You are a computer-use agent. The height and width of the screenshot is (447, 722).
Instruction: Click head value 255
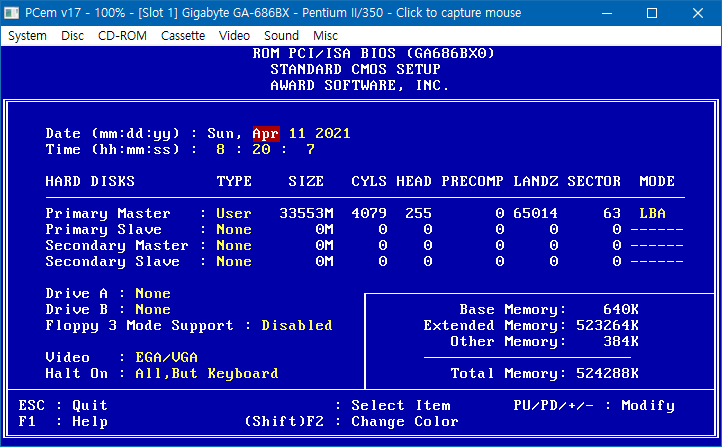(x=418, y=213)
